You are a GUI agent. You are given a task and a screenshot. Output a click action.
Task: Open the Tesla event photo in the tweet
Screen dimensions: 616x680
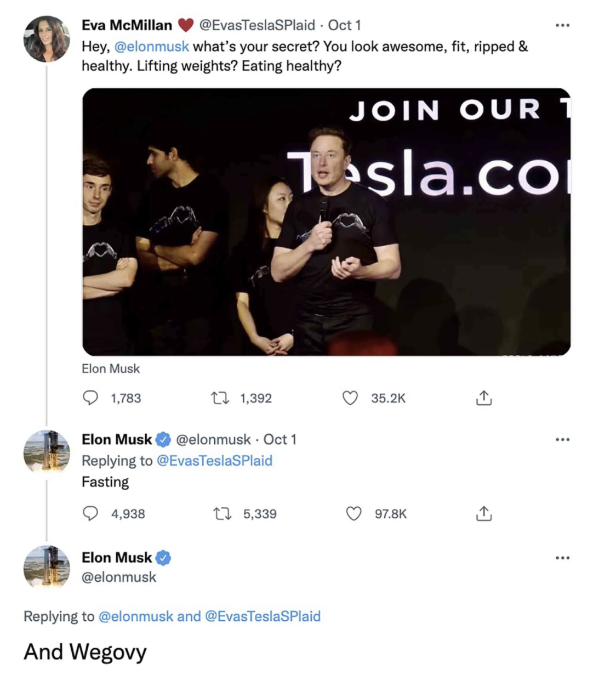[326, 222]
